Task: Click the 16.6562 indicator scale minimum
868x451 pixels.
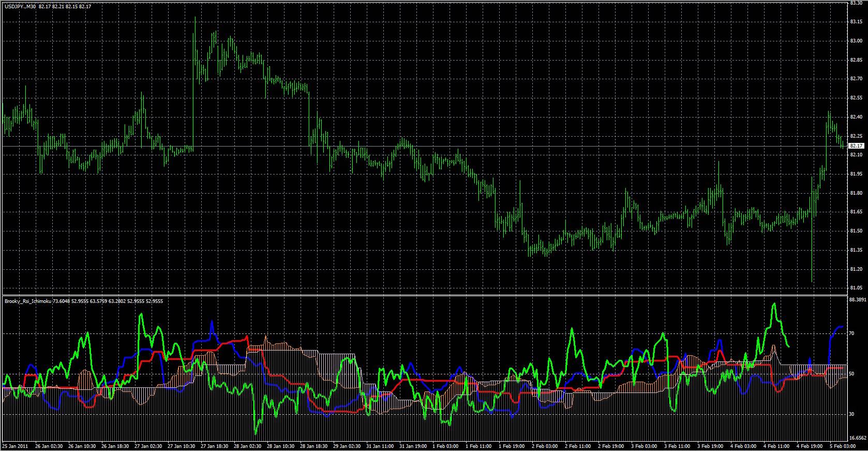Action: point(858,437)
